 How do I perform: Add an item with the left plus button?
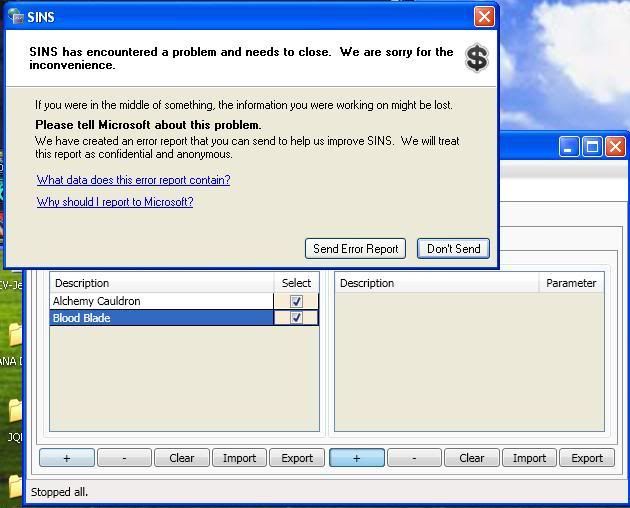tap(67, 458)
